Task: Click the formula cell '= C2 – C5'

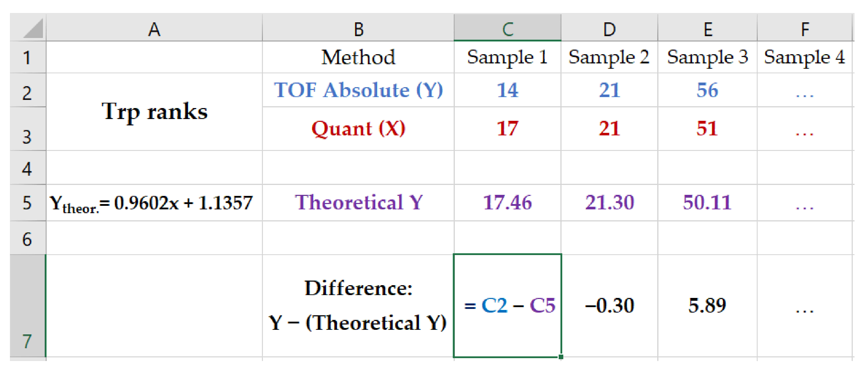Action: click(507, 305)
